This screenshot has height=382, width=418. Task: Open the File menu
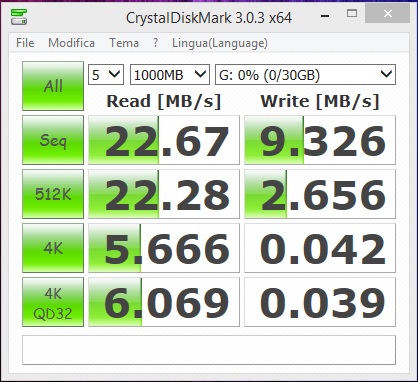[25, 43]
